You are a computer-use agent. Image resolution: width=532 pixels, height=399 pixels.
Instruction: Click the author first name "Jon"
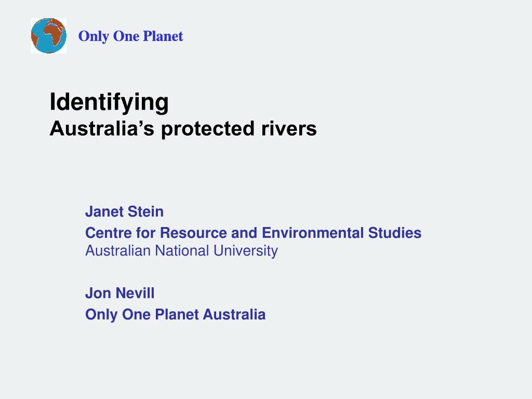(97, 293)
